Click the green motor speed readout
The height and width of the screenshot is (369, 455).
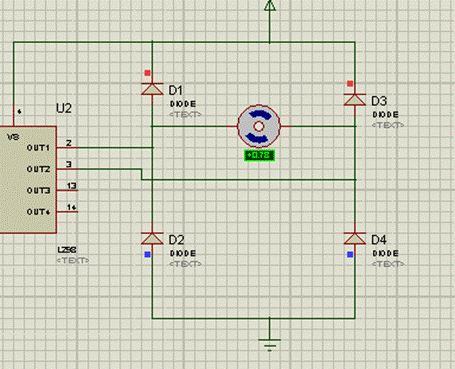[x=259, y=155]
